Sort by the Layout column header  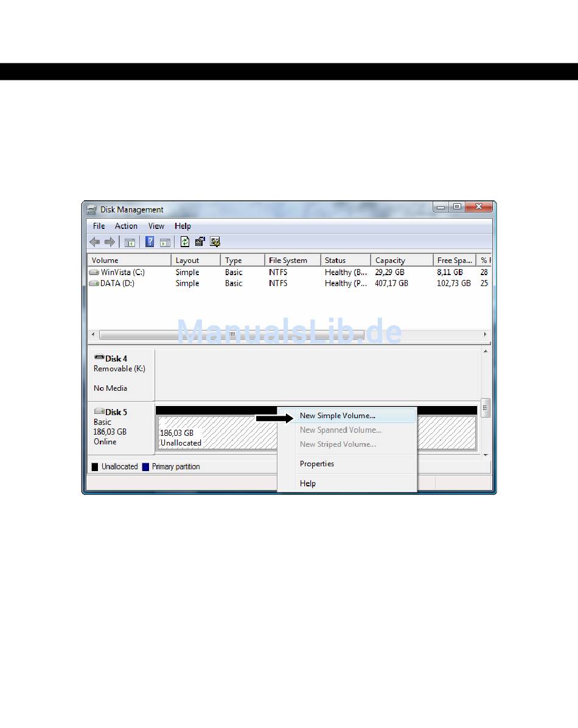[195, 261]
